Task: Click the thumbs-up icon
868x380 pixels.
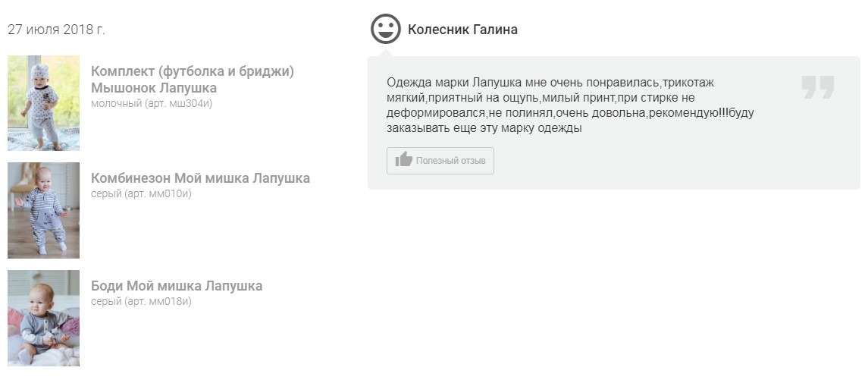Action: (403, 160)
